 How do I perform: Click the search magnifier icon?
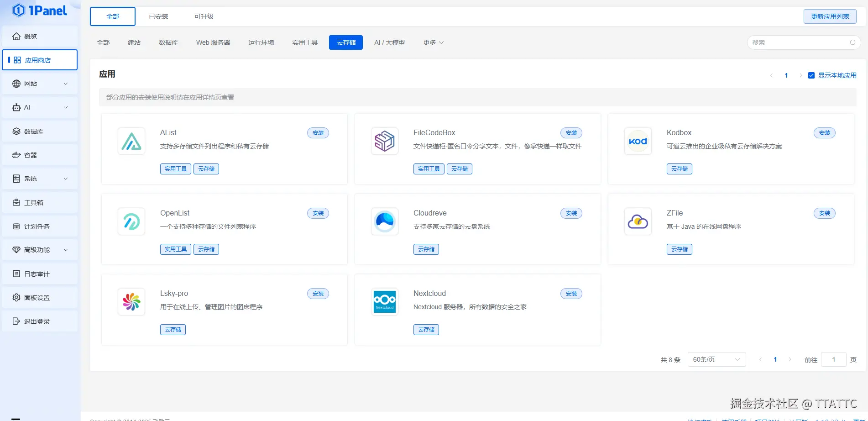point(853,42)
